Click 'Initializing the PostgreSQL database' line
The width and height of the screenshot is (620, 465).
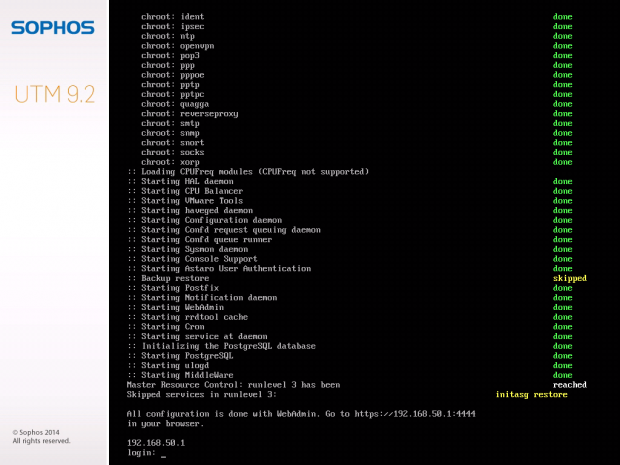pos(221,346)
